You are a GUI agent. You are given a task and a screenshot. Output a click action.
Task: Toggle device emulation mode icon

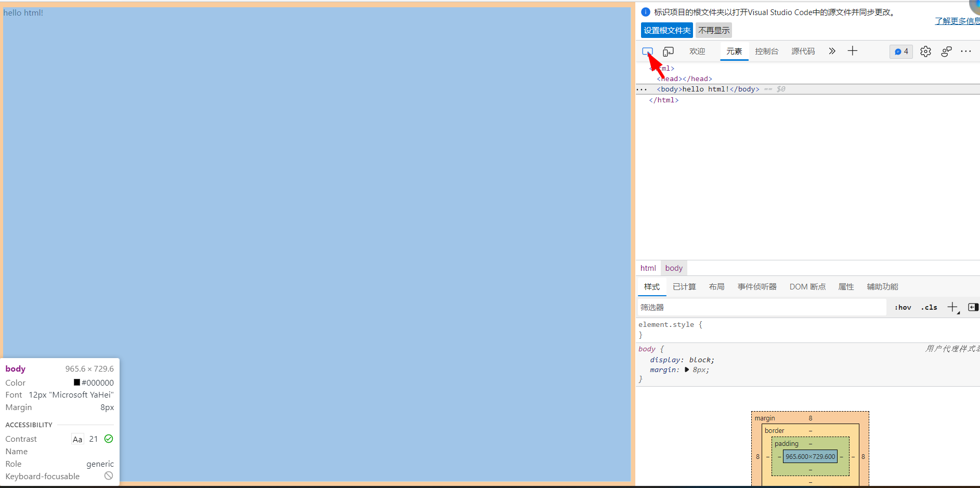668,51
